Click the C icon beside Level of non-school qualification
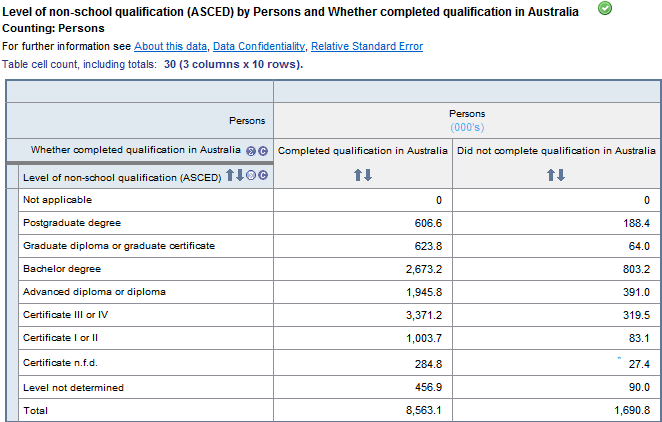This screenshot has width=662, height=422. pos(263,175)
